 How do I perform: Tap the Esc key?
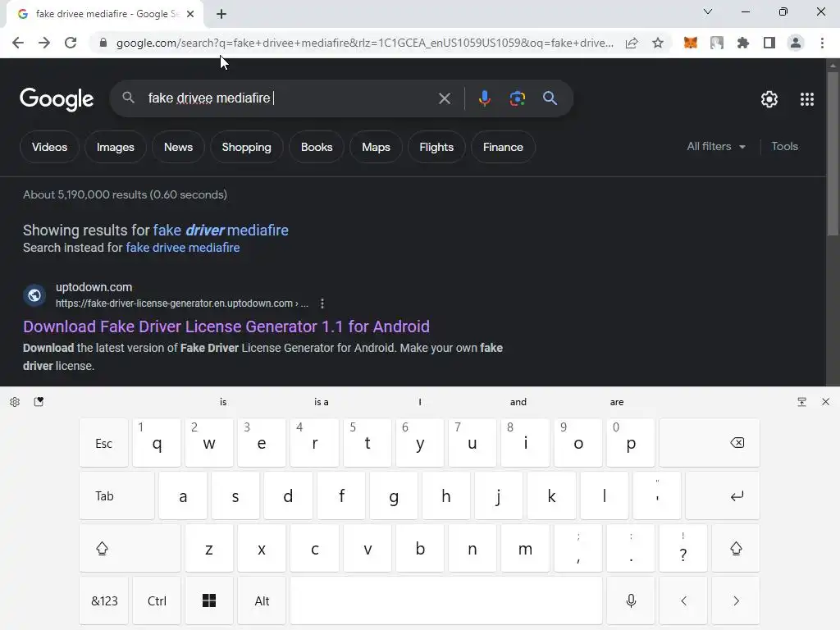(104, 442)
